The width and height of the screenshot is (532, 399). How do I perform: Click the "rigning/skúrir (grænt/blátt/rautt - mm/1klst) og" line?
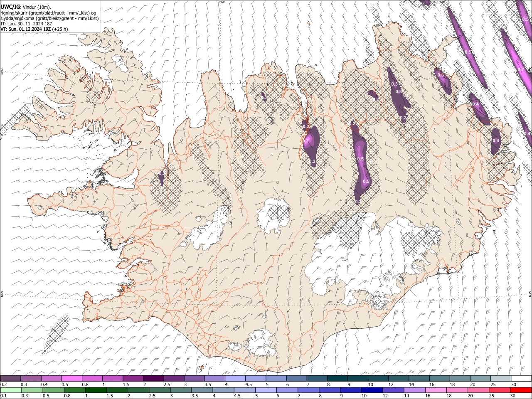point(48,13)
